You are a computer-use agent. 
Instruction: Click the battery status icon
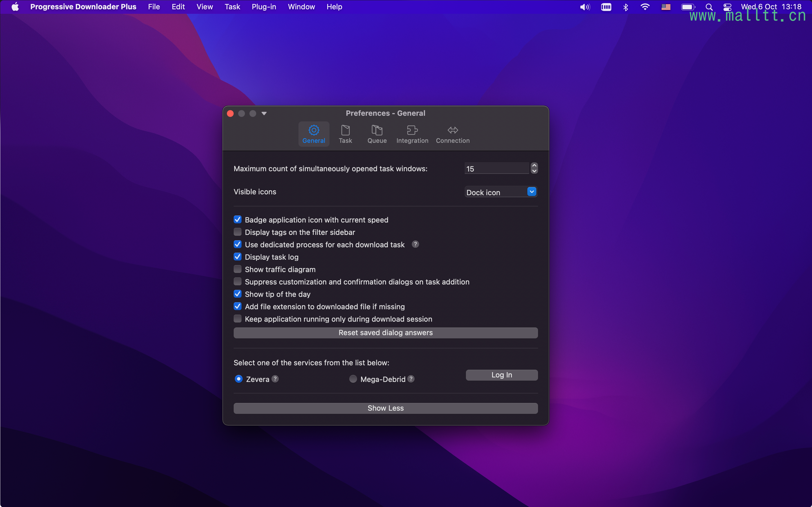688,7
